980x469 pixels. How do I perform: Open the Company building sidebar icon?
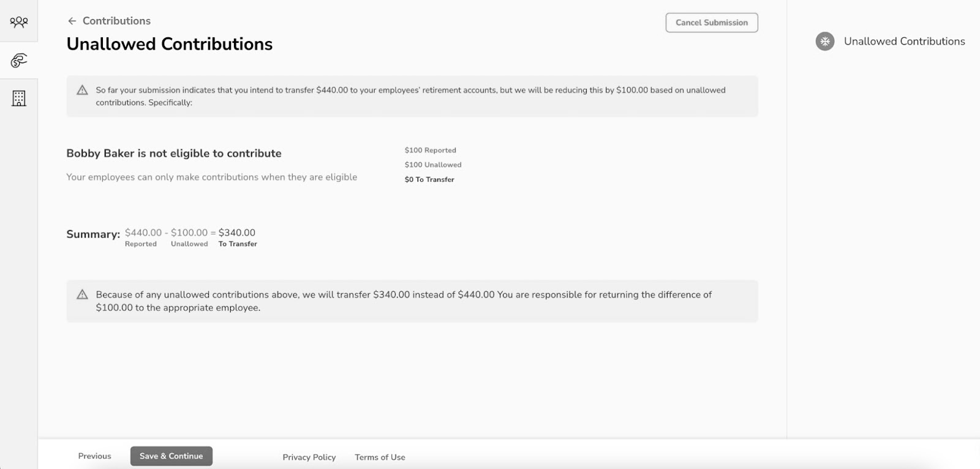pos(19,99)
